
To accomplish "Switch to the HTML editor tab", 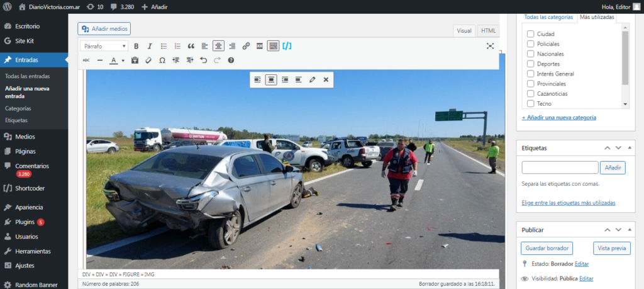I will (x=487, y=31).
